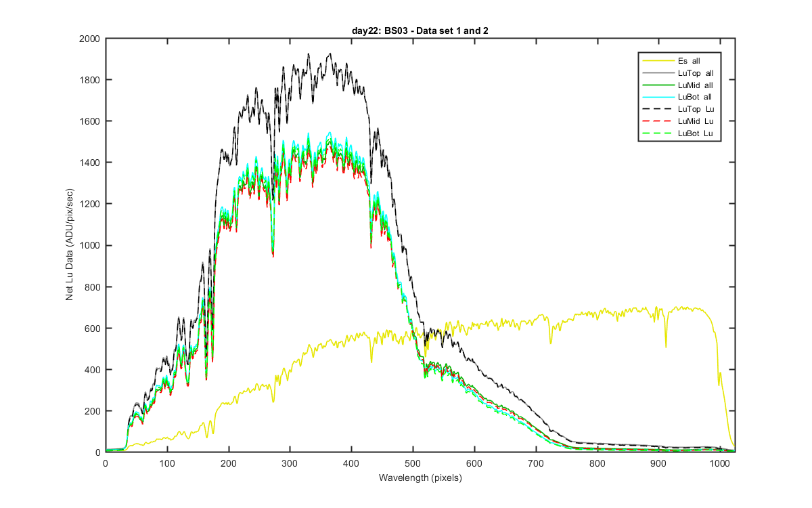Click the y-axis tick label 2000
The width and height of the screenshot is (812, 508).
(90, 39)
